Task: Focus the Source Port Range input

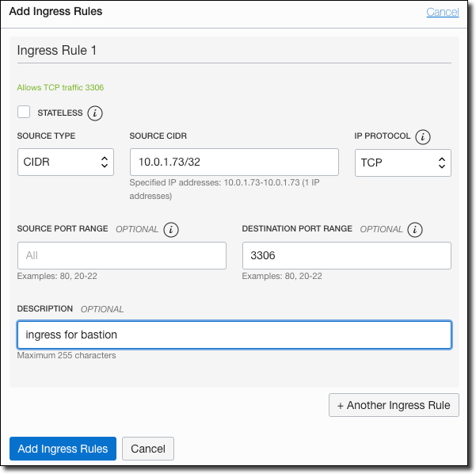Action: (x=121, y=255)
